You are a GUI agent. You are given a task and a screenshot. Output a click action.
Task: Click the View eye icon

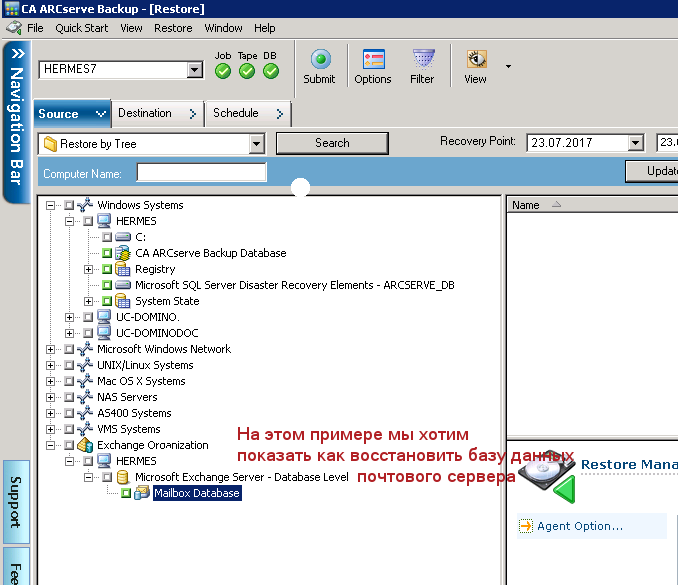pos(476,59)
